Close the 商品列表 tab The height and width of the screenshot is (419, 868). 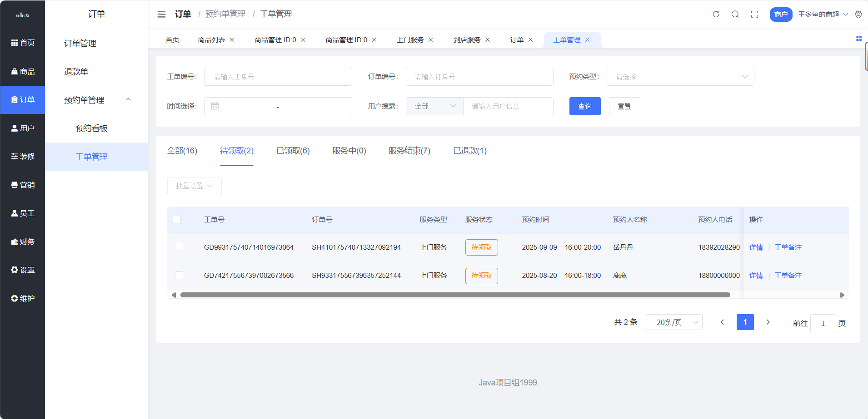232,40
